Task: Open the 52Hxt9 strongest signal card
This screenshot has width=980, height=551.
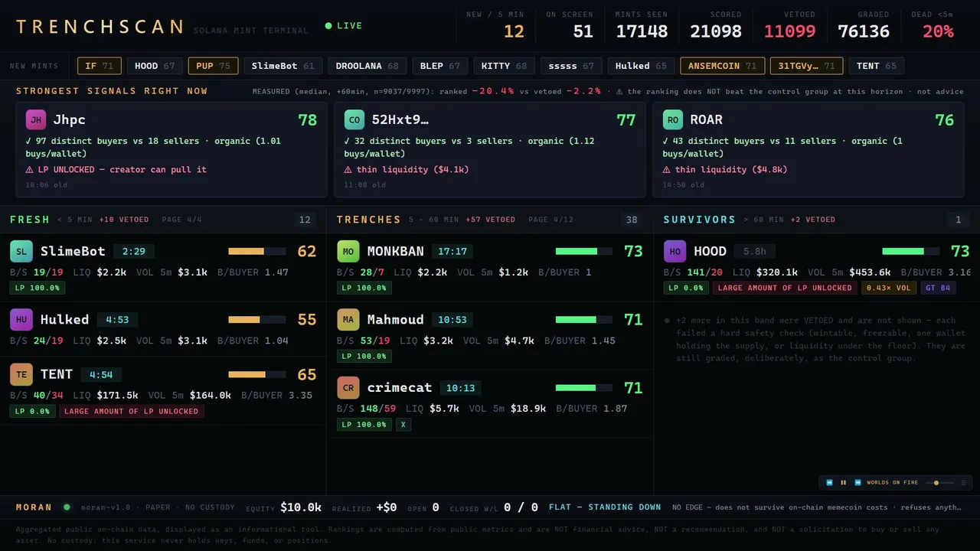Action: pos(490,150)
